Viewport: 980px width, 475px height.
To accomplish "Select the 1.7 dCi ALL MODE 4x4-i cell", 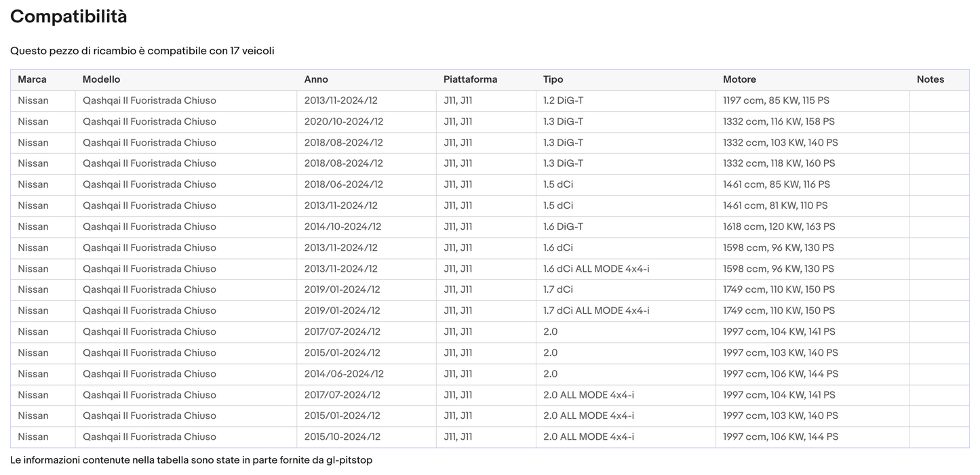I will [596, 310].
